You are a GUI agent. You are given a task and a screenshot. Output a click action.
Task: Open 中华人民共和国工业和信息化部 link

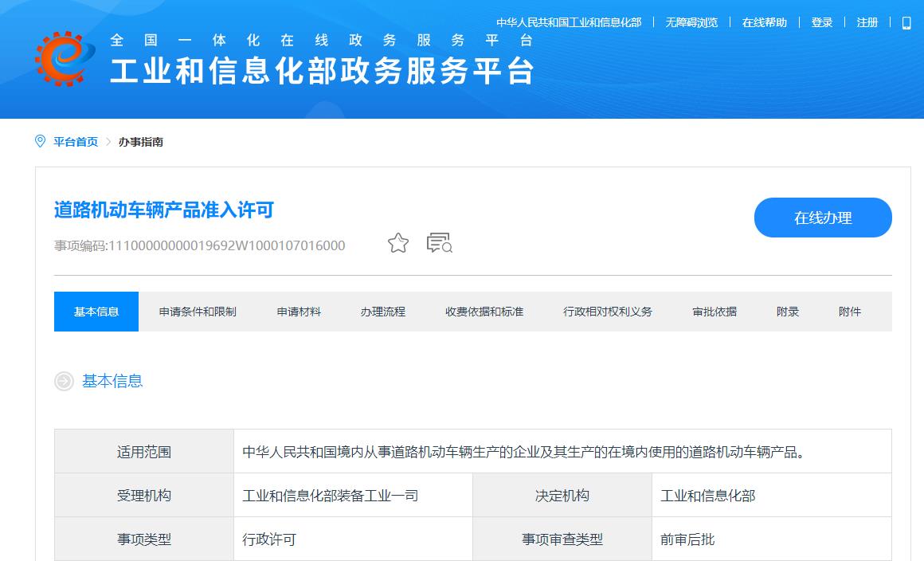pyautogui.click(x=569, y=23)
